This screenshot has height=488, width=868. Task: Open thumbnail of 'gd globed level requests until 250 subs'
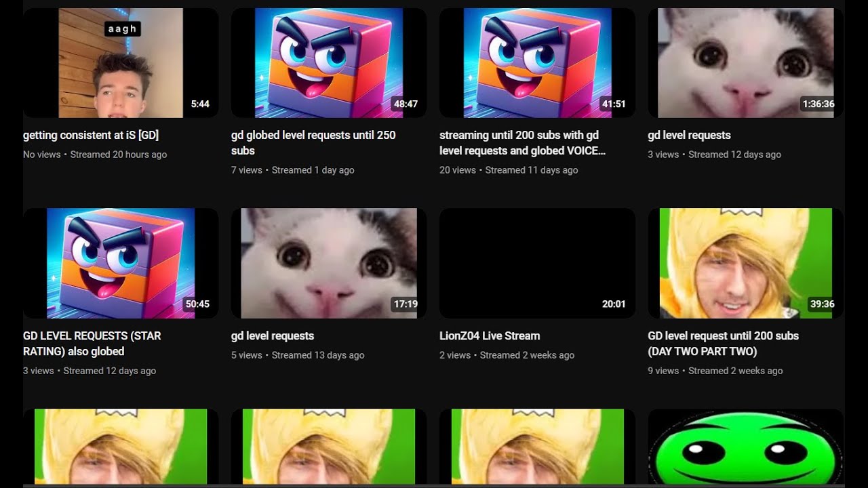[x=329, y=63]
